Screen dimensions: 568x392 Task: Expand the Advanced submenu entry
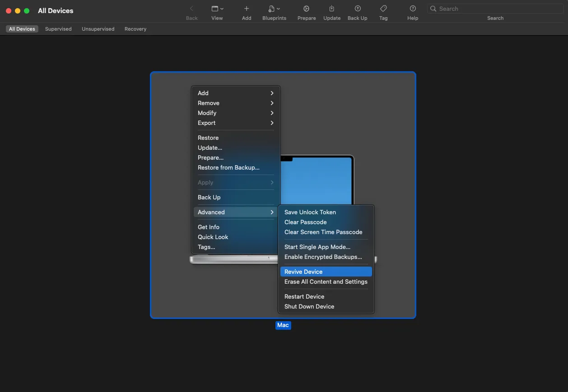point(236,212)
